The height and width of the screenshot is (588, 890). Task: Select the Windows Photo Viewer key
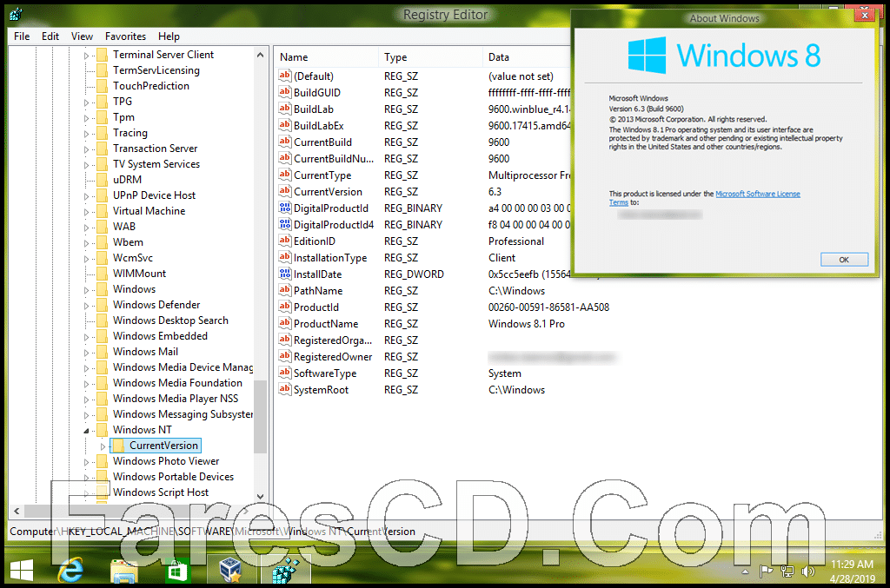point(166,461)
